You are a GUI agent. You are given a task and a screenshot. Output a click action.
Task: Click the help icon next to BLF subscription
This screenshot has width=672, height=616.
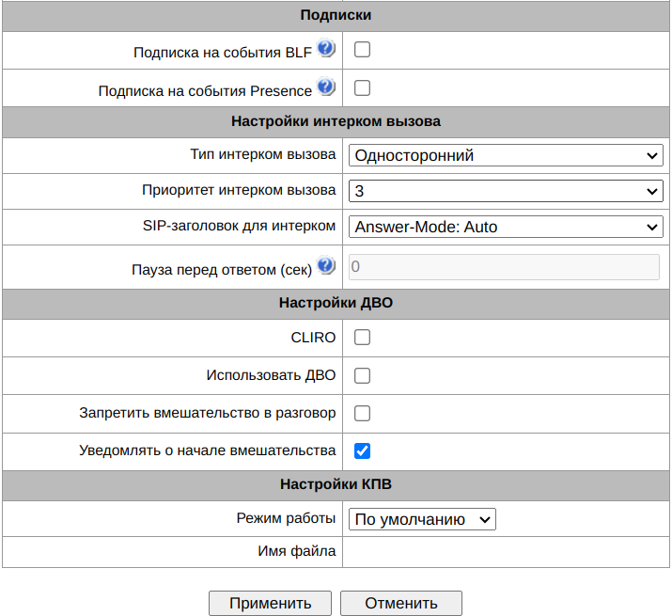326,49
